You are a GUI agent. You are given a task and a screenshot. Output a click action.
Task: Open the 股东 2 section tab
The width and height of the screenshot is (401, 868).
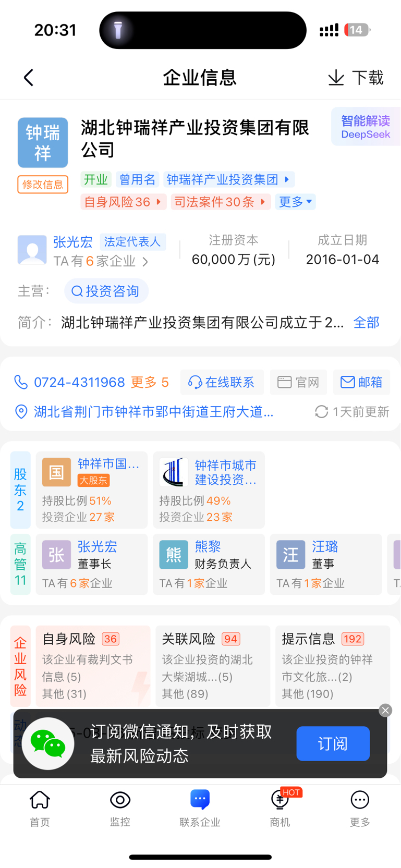click(x=20, y=490)
